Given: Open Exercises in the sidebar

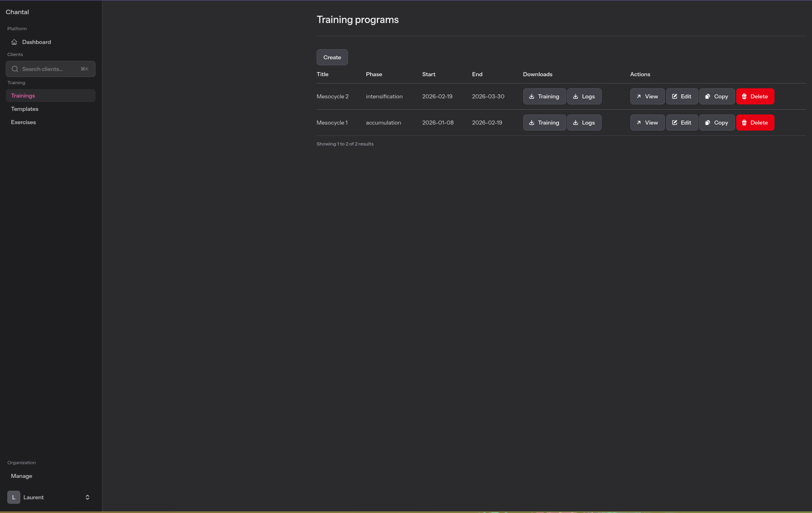Looking at the screenshot, I should (51, 122).
